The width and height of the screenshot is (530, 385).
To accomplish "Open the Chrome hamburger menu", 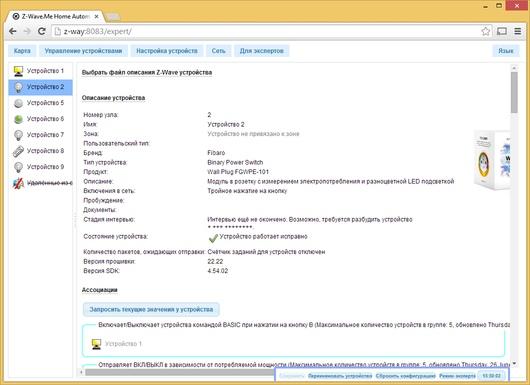I will coord(517,31).
